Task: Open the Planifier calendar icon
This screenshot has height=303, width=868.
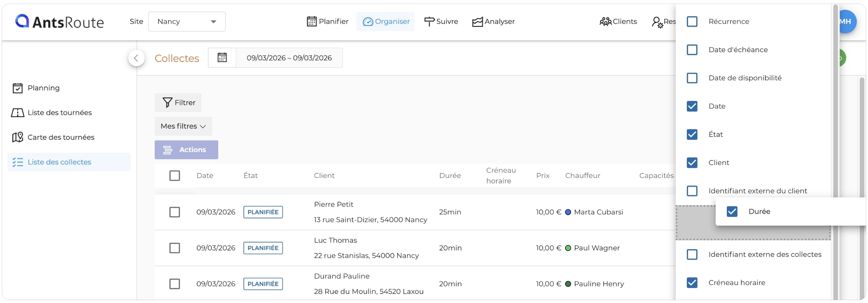Action: point(312,22)
